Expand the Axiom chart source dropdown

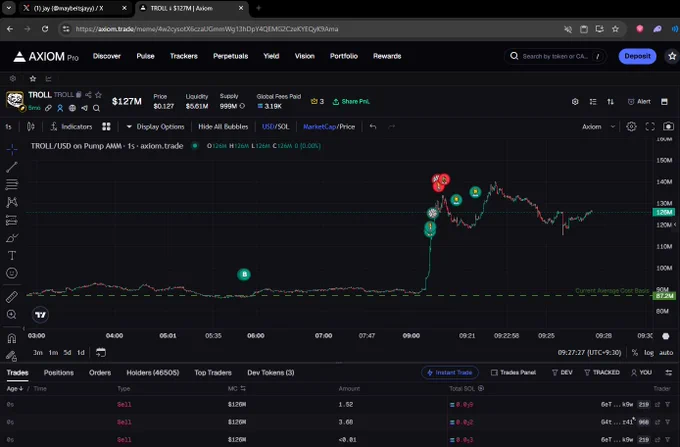click(x=598, y=127)
